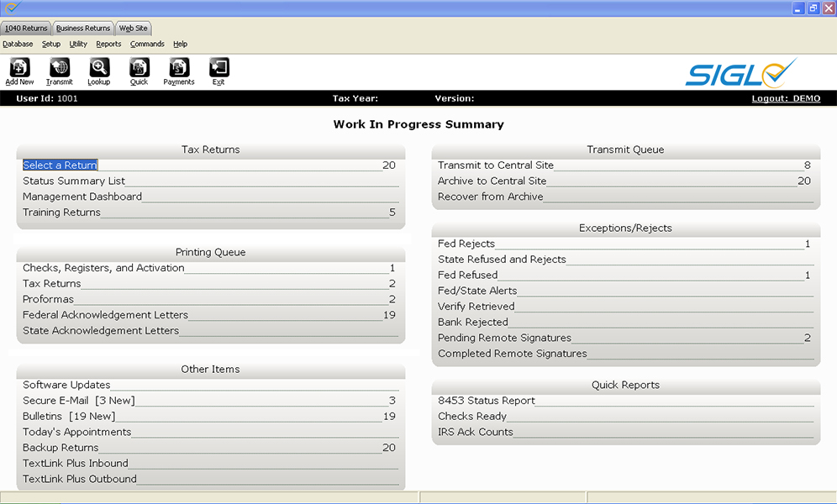This screenshot has height=504, width=837.
Task: Open Completed Remote Signatures
Action: click(513, 354)
